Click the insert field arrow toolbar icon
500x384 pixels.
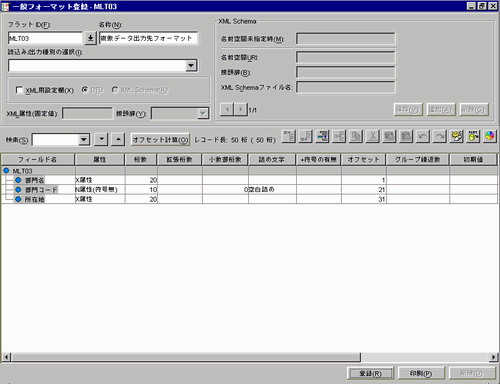(x=322, y=136)
